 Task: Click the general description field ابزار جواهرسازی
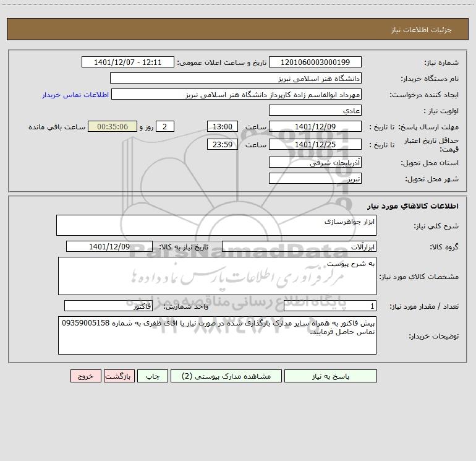[x=216, y=225]
